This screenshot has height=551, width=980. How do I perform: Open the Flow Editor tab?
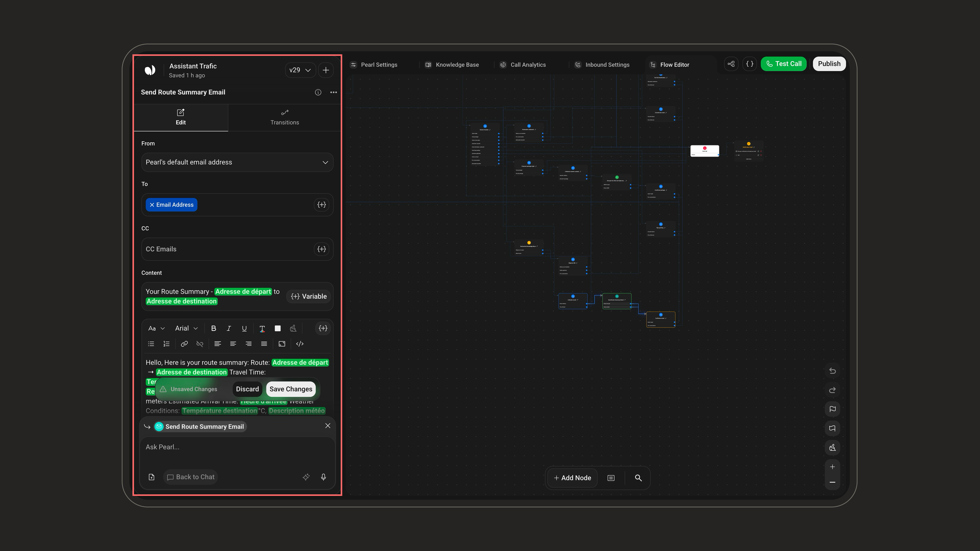[x=670, y=65]
